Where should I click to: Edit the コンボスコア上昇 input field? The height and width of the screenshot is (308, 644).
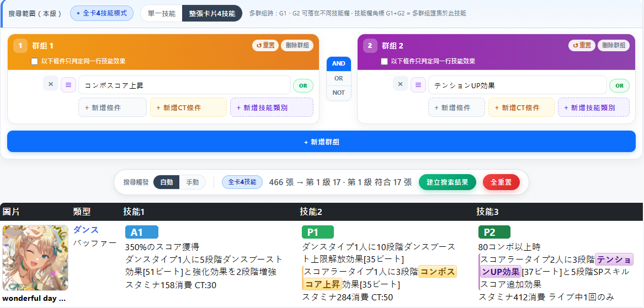184,85
